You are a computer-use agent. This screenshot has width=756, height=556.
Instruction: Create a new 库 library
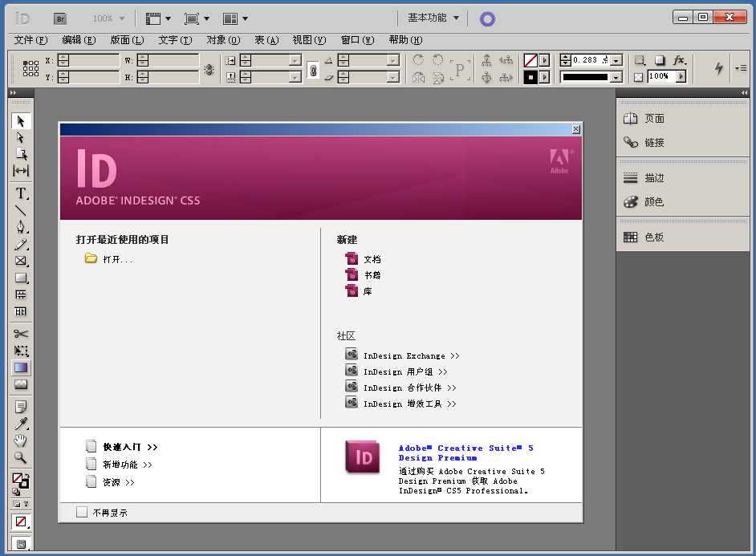(x=368, y=291)
